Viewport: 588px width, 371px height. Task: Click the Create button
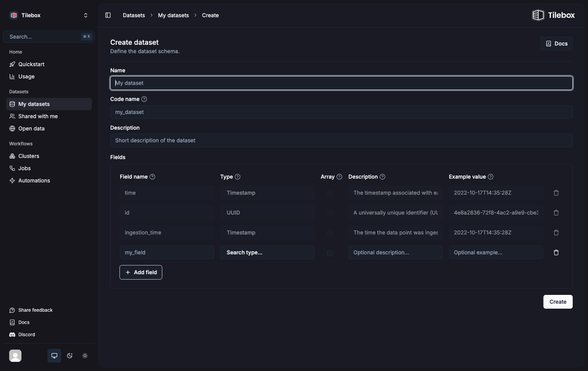coord(558,302)
